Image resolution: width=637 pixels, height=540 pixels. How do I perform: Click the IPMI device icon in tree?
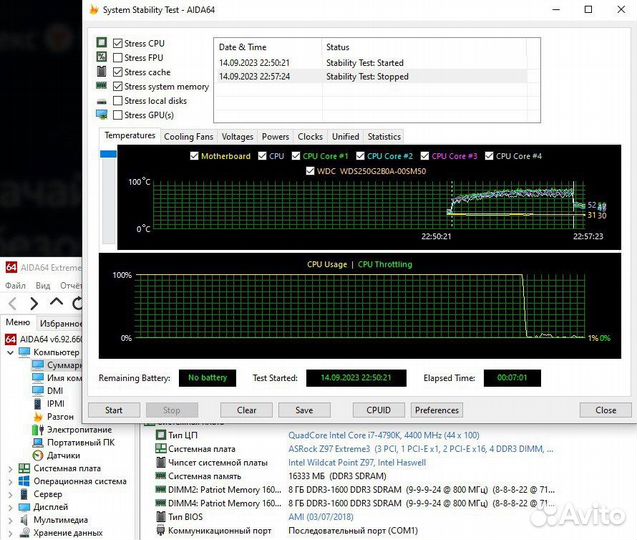click(38, 403)
